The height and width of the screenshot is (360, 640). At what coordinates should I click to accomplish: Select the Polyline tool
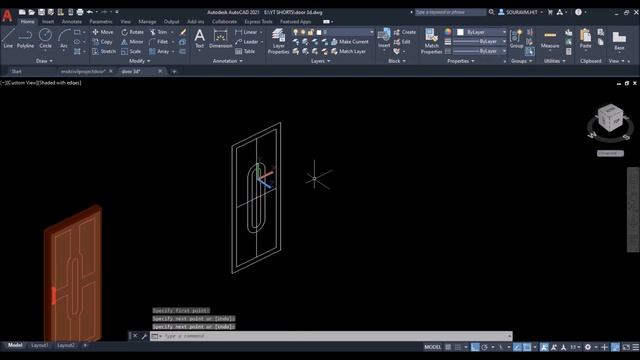pos(25,38)
